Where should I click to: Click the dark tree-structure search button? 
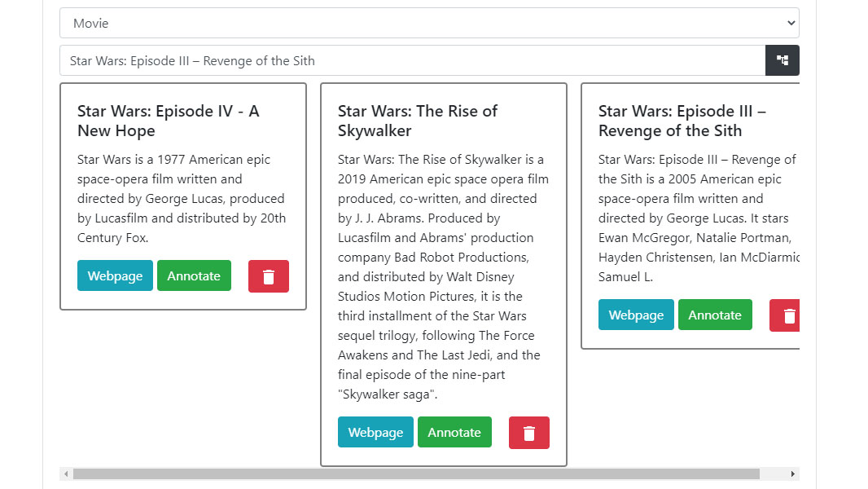coord(783,60)
